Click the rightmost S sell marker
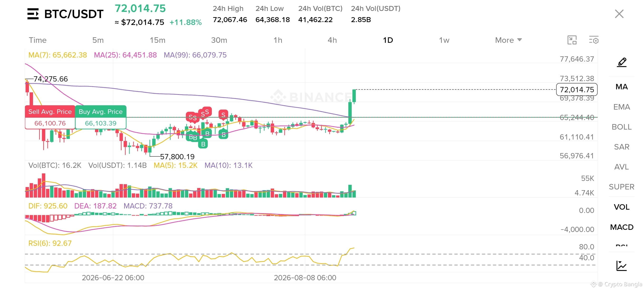The width and height of the screenshot is (644, 290). [223, 115]
